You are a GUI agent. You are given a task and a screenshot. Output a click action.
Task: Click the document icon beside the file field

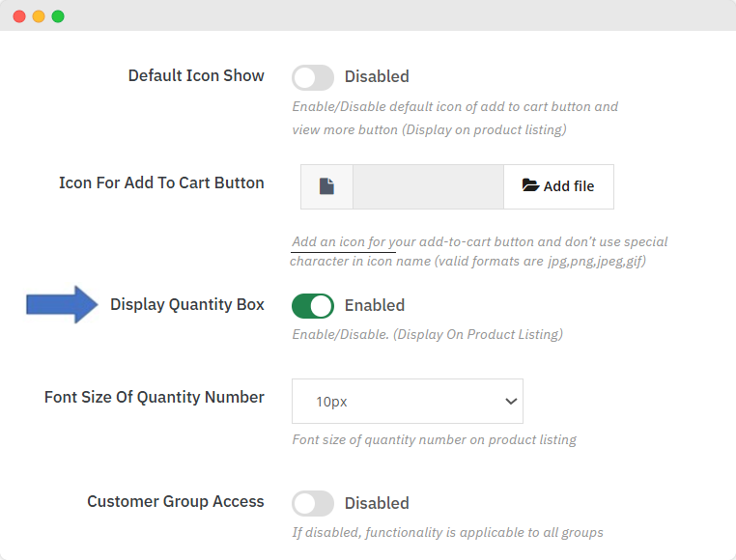click(x=326, y=186)
